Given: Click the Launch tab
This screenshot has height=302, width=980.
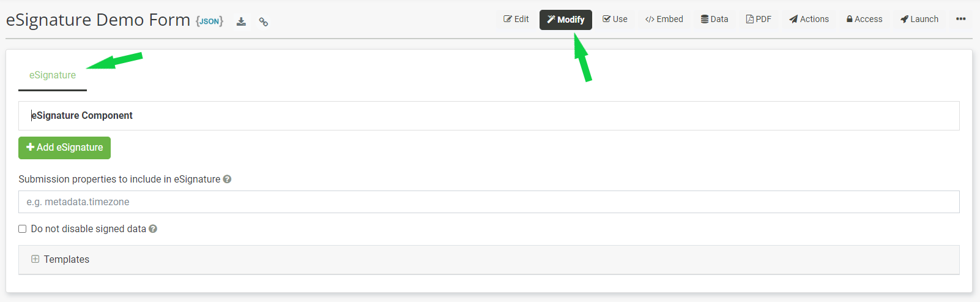Looking at the screenshot, I should click(x=919, y=19).
